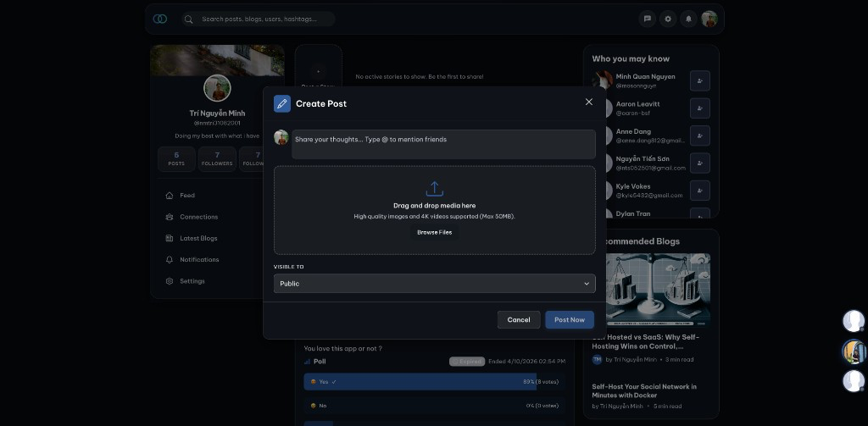Open the scales blog cover image
This screenshot has height=426, width=868.
[x=658, y=290]
